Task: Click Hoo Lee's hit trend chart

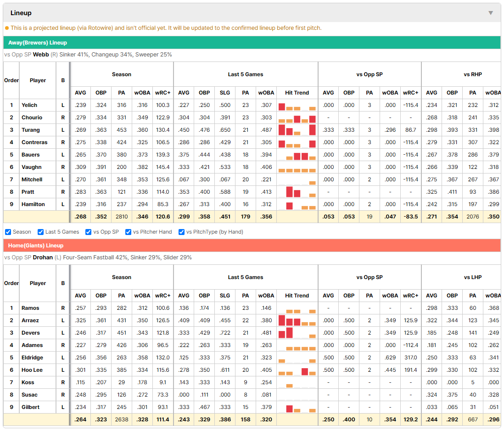Action: pos(297,370)
